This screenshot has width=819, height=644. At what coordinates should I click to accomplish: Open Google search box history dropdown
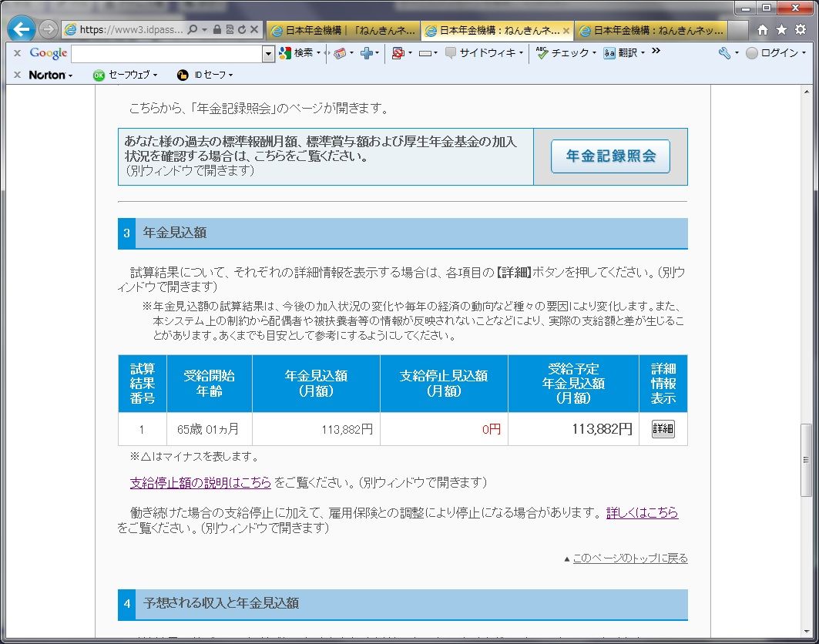click(268, 53)
